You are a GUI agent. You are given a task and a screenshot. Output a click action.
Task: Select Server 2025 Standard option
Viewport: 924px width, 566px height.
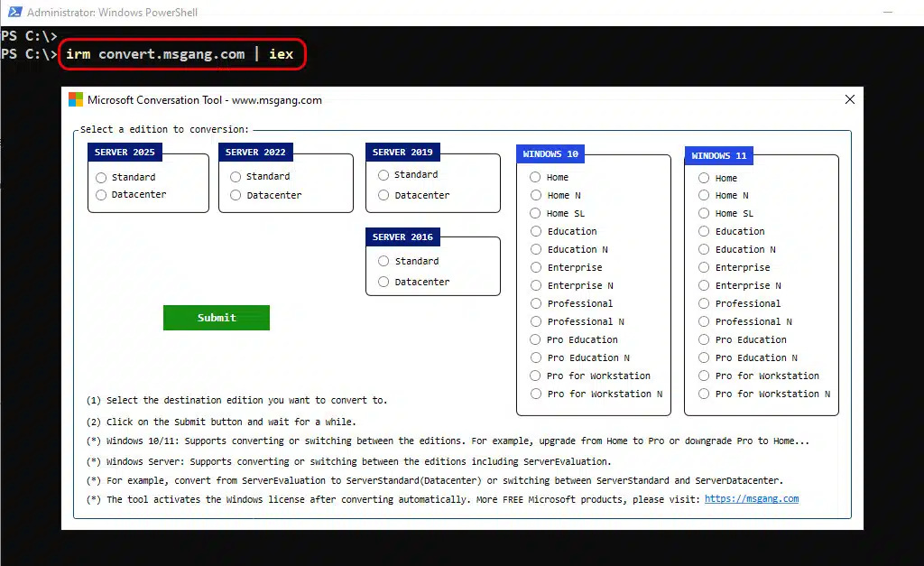coord(102,178)
